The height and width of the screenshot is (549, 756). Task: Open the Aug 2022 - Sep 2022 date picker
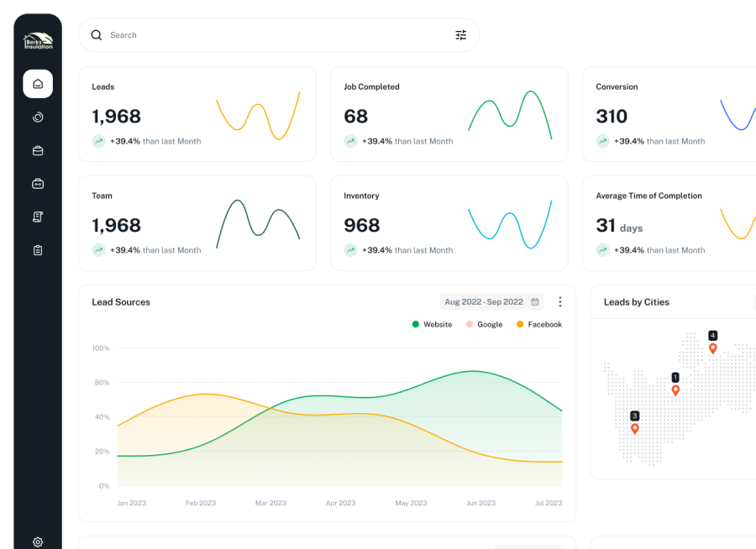(x=491, y=301)
